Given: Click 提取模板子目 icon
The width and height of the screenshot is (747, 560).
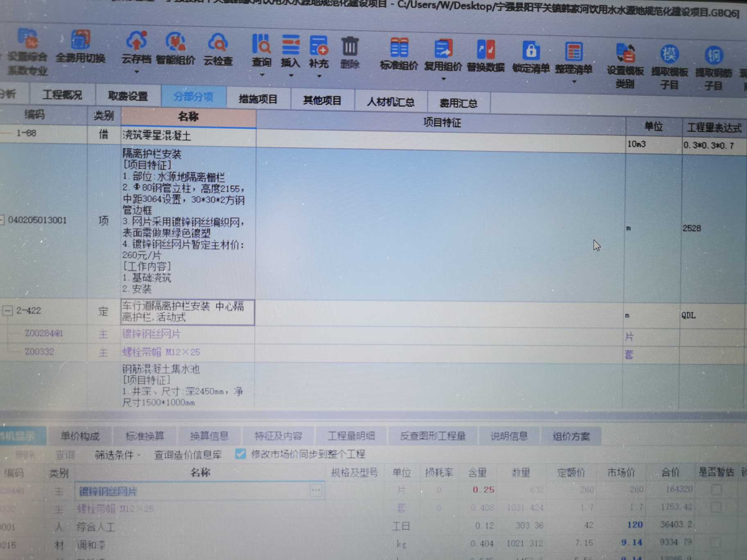Looking at the screenshot, I should pos(669,54).
